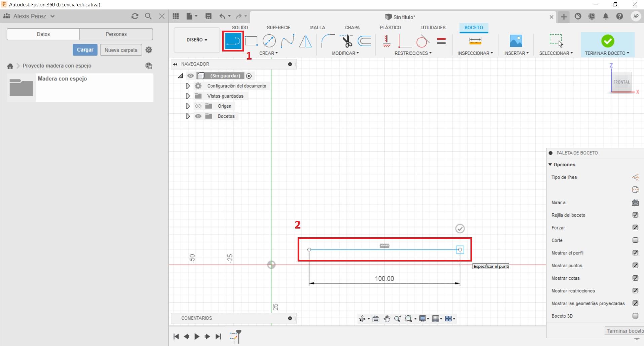The width and height of the screenshot is (644, 346).
Task: Click the Select tool icon
Action: [556, 40]
